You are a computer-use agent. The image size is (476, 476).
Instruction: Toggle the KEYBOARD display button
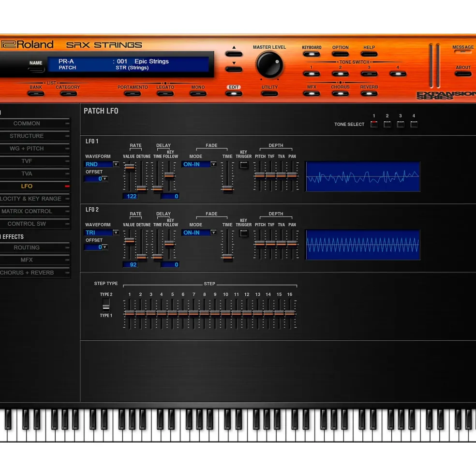coord(311,54)
